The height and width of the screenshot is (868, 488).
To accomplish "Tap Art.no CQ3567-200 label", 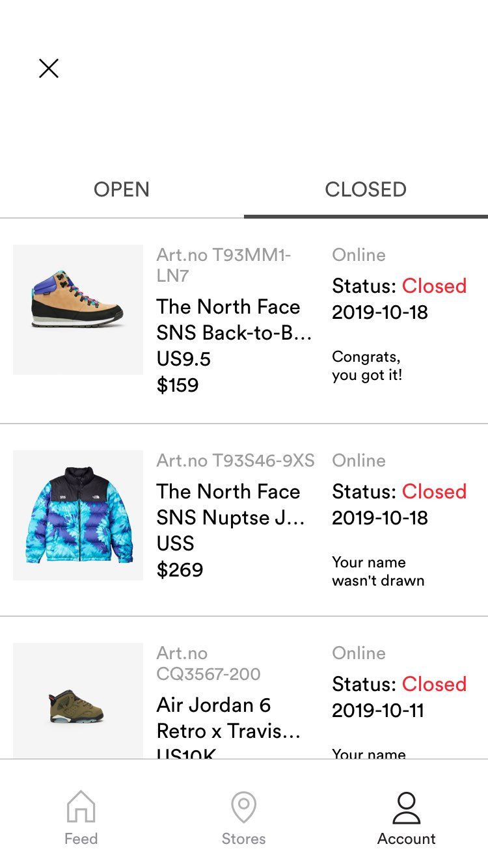I will point(208,663).
